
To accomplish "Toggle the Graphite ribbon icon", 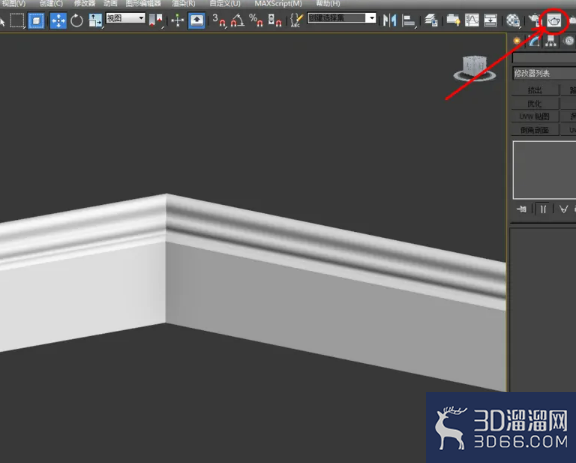I will [x=453, y=20].
